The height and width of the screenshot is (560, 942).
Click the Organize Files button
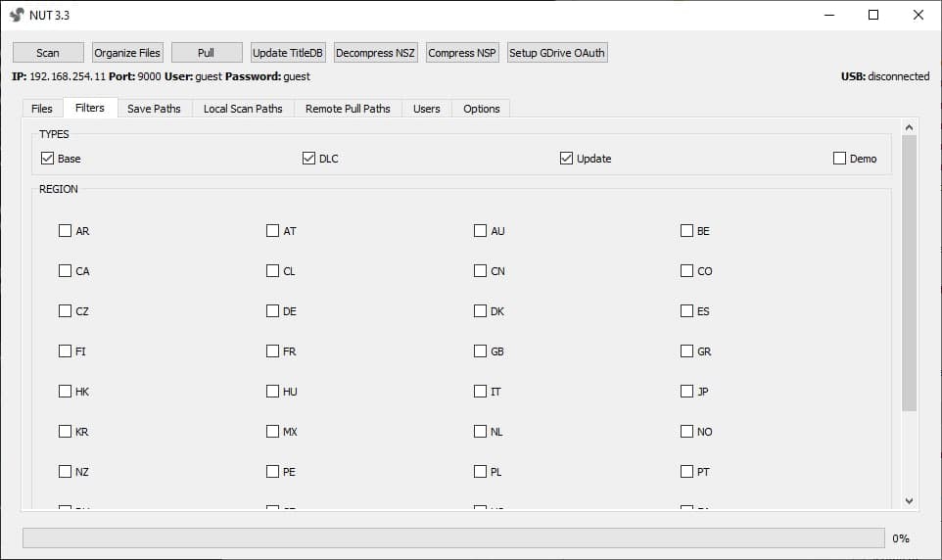[127, 53]
